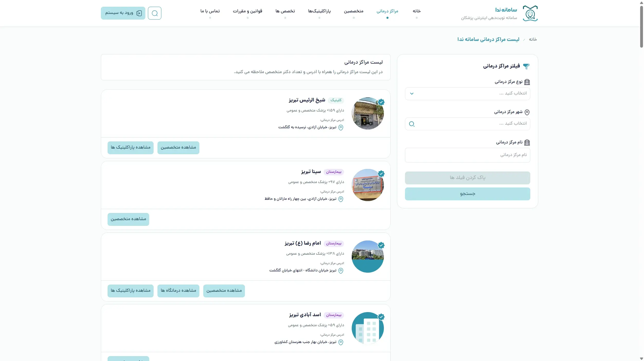Click the Neda system logo icon

click(x=530, y=13)
